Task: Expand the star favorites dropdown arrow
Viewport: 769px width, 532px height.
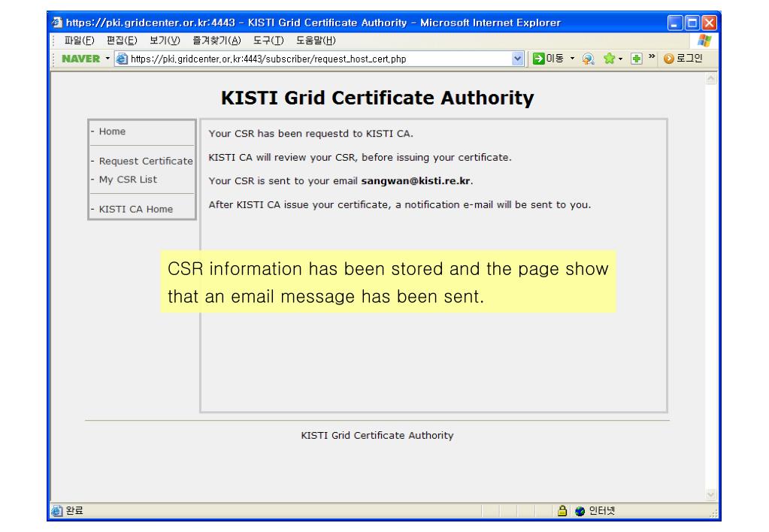Action: (620, 59)
